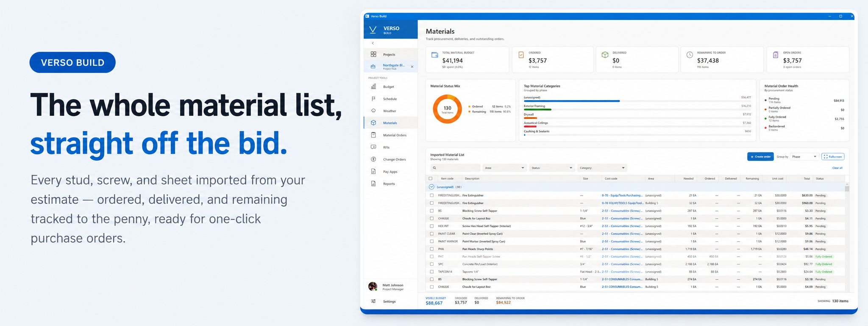Viewport: 868px width, 326px height.
Task: Click the Reports document icon
Action: coord(373,184)
